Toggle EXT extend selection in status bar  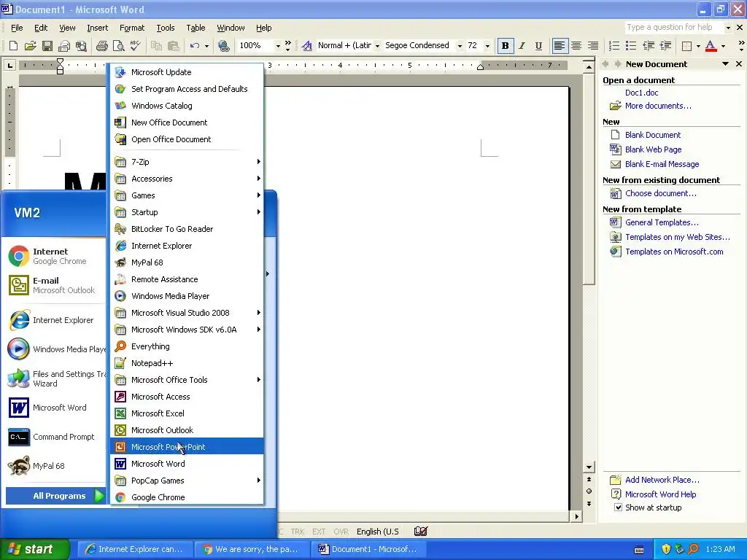pyautogui.click(x=319, y=532)
